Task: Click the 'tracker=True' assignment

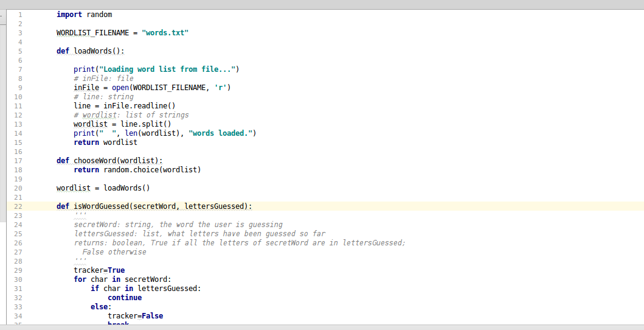Action: coord(99,270)
